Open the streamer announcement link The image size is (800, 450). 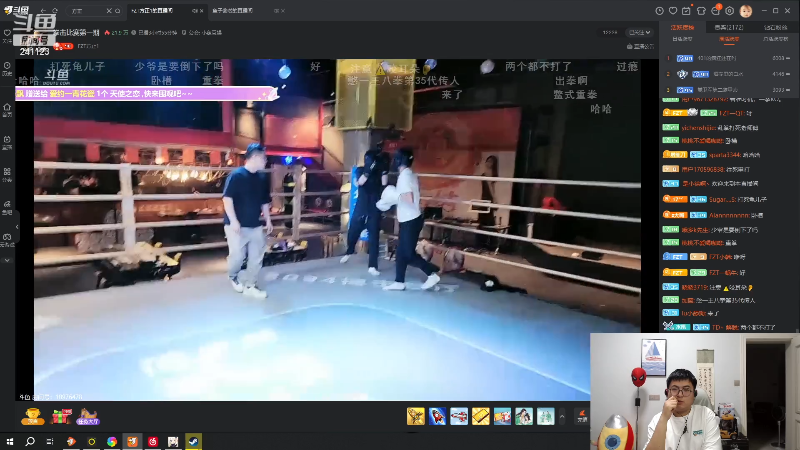tap(640, 46)
